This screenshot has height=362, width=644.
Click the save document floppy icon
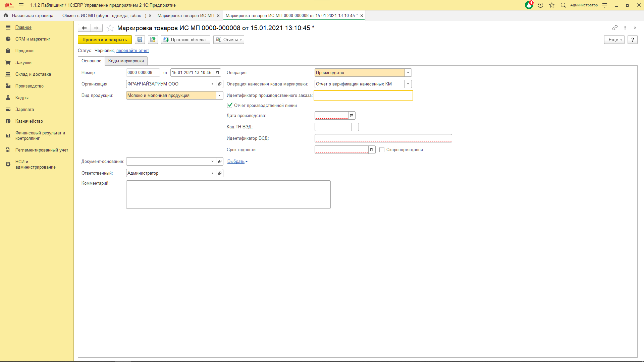[140, 40]
